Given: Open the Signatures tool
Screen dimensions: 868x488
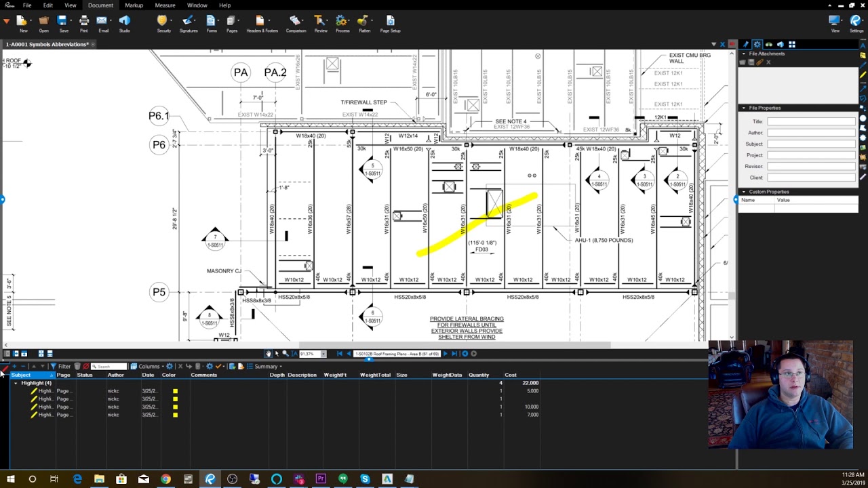Looking at the screenshot, I should (189, 23).
